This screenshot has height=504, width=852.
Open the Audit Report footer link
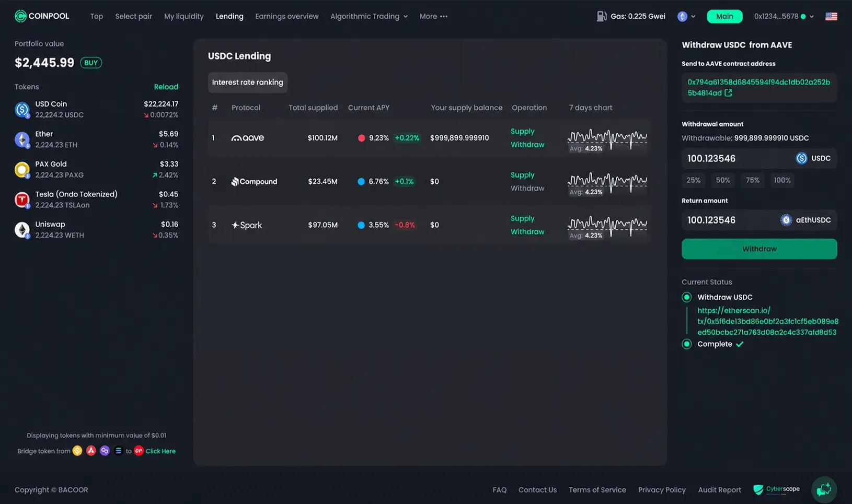720,490
